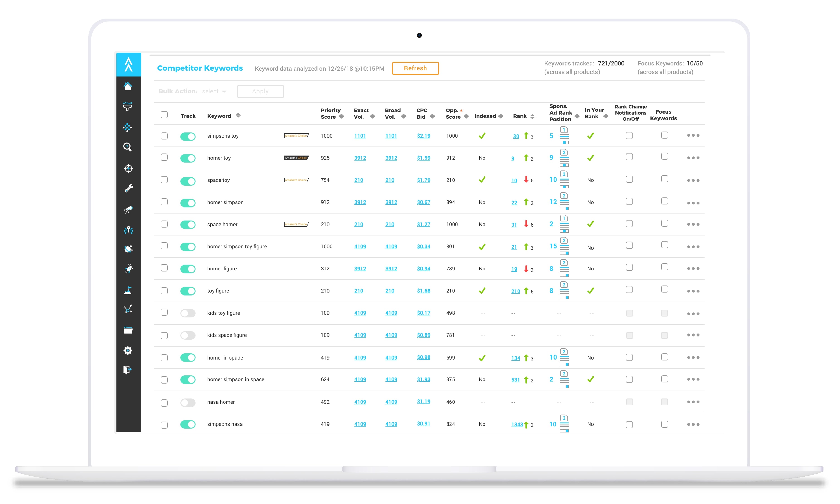Click the Refresh button
840x504 pixels.
pyautogui.click(x=415, y=68)
